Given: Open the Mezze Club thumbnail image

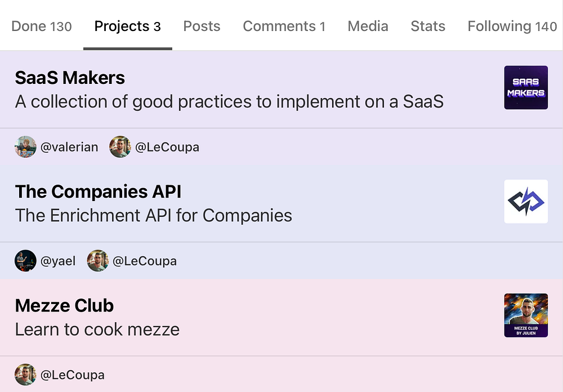Looking at the screenshot, I should click(526, 315).
